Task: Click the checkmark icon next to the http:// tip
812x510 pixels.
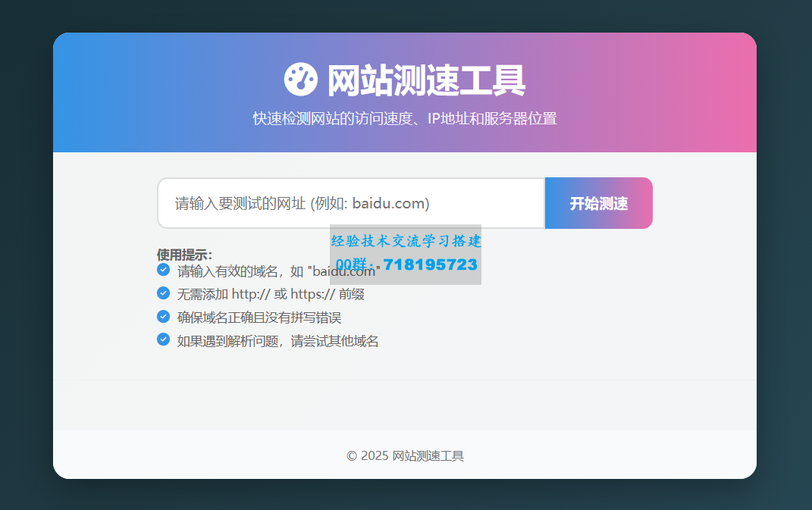Action: [x=164, y=293]
